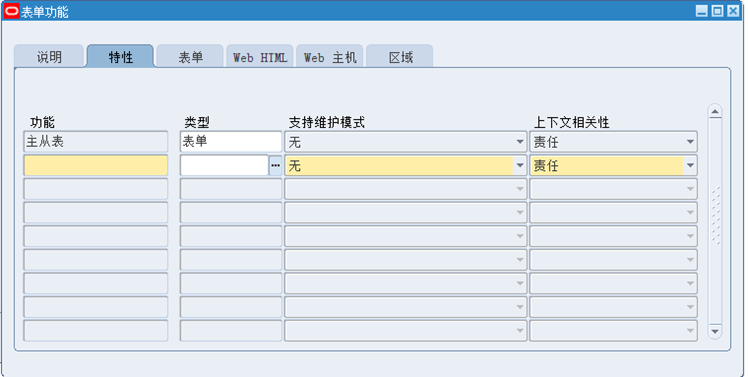Click scrollbar up arrow
The image size is (748, 377).
pos(715,112)
